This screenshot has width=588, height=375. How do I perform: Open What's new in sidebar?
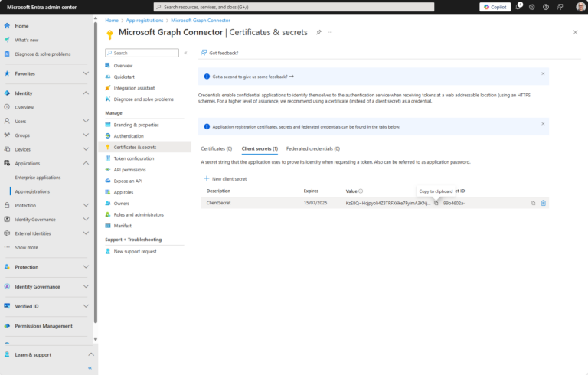26,40
